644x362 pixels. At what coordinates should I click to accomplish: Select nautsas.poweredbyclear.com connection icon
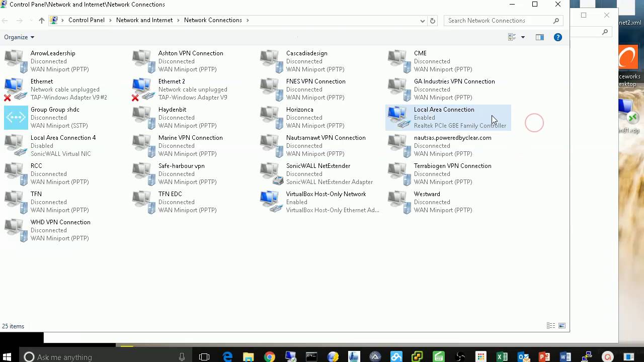point(399,146)
